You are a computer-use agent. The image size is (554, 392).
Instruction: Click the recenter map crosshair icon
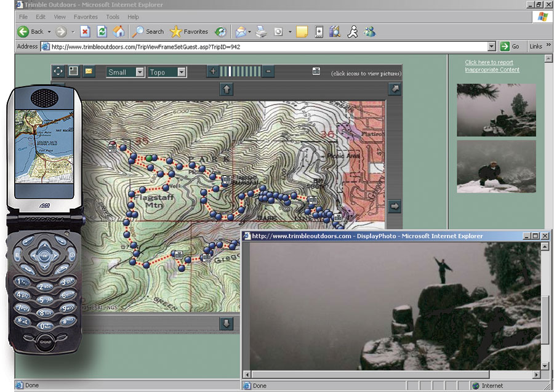pyautogui.click(x=58, y=71)
